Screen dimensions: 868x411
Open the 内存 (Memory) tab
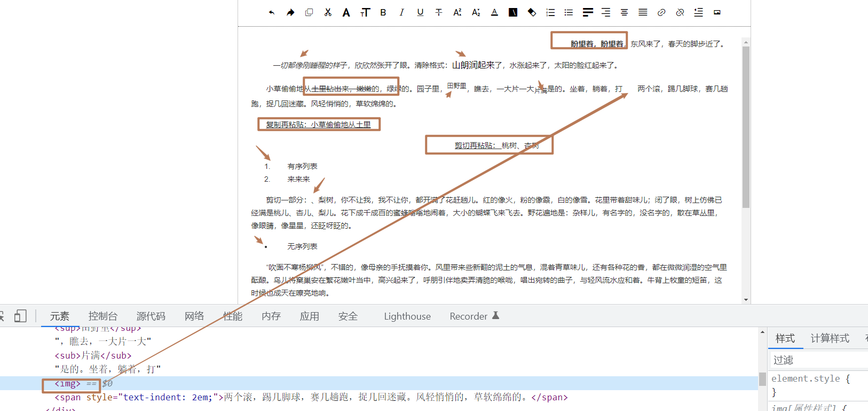pos(271,316)
